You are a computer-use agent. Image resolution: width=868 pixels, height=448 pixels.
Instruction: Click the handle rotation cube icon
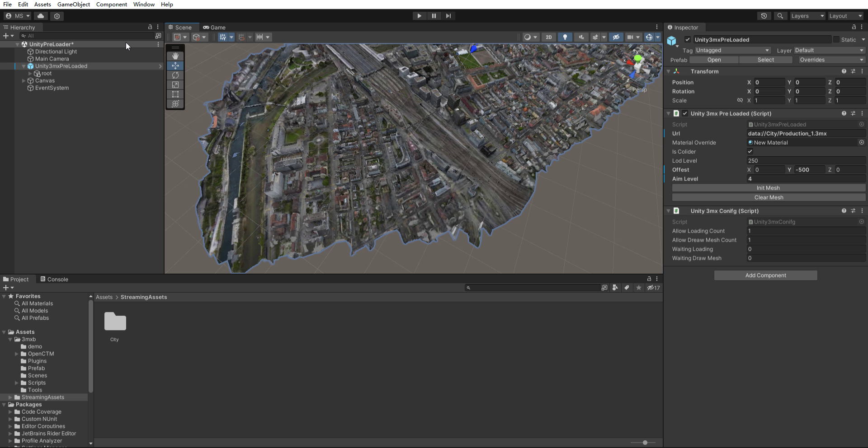coord(196,37)
